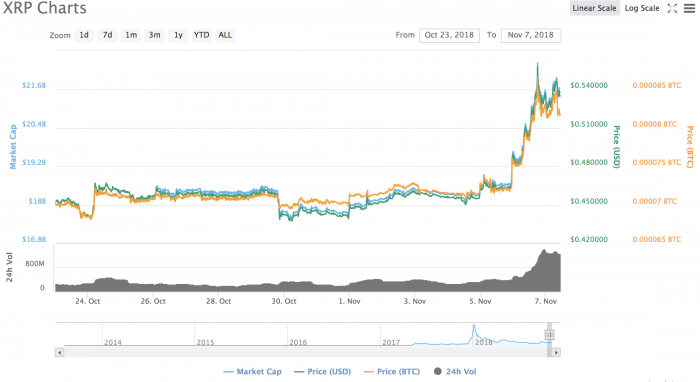700x382 pixels.
Task: Click navigator scrollbar right arrow
Action: (556, 353)
